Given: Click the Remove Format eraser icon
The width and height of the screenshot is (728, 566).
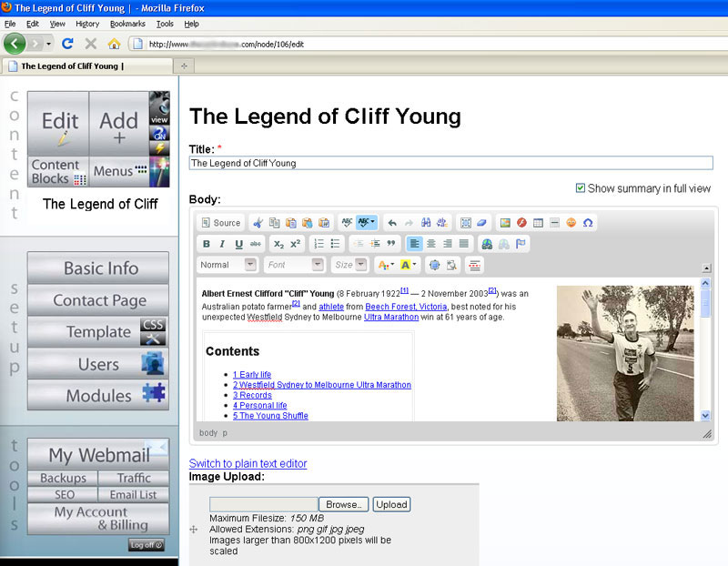Looking at the screenshot, I should click(482, 223).
